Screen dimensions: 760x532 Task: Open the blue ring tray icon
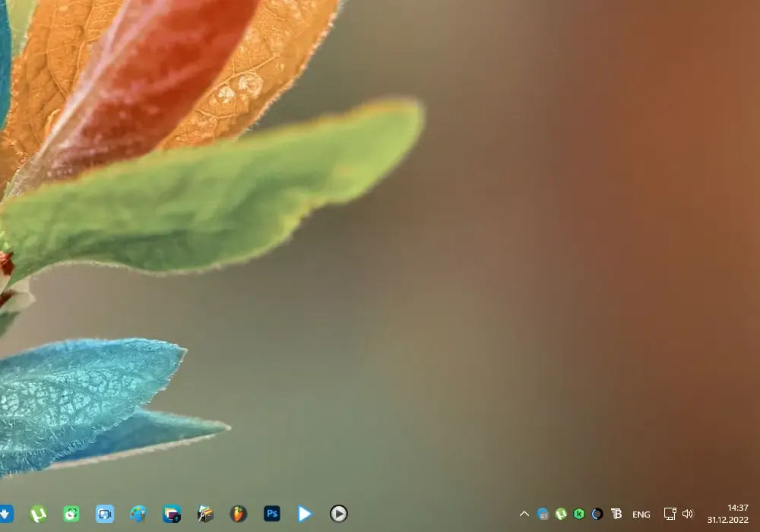pyautogui.click(x=597, y=514)
